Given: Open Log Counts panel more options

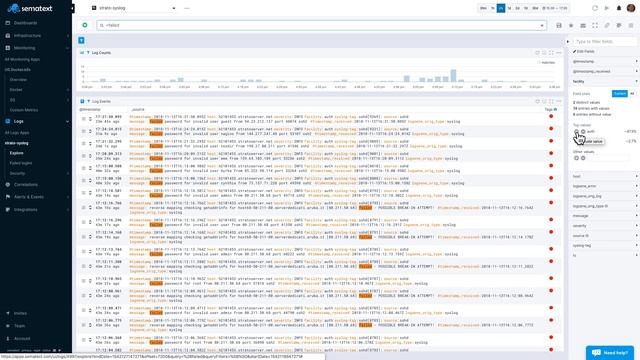Looking at the screenshot, I should 558,53.
